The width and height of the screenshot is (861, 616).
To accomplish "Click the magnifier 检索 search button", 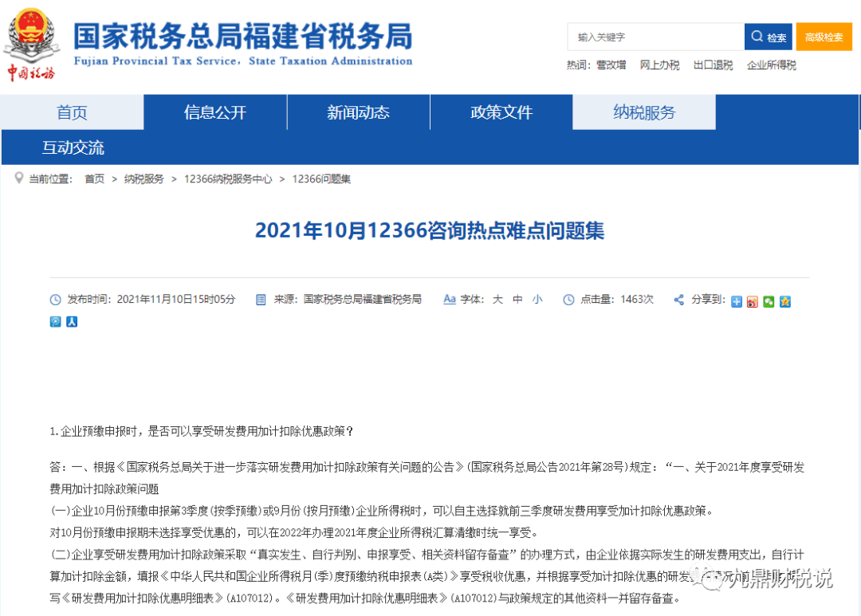I will pos(768,37).
